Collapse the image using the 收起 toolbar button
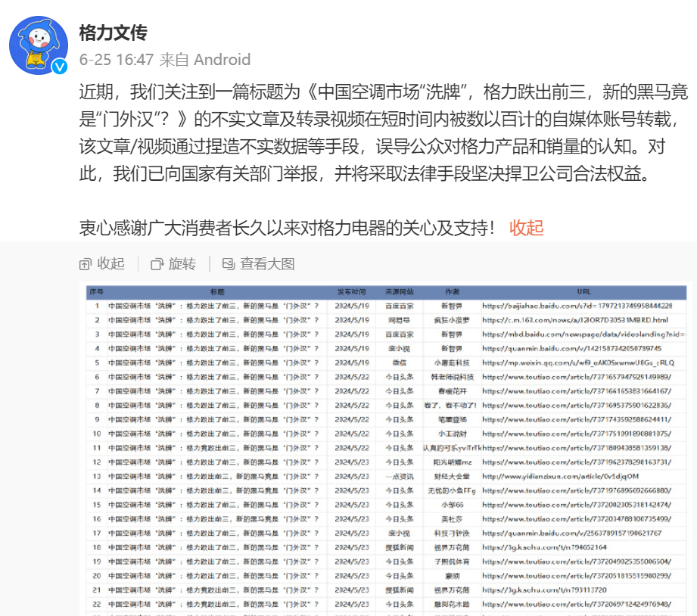 pyautogui.click(x=102, y=264)
